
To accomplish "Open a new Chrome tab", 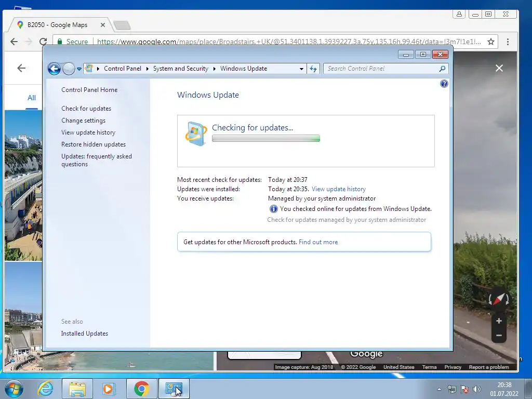I will (122, 25).
